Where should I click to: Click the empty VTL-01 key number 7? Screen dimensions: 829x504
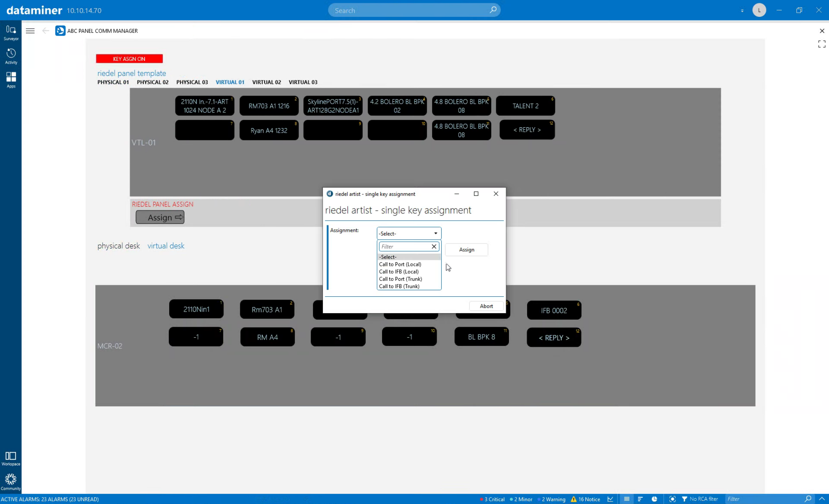(x=205, y=131)
